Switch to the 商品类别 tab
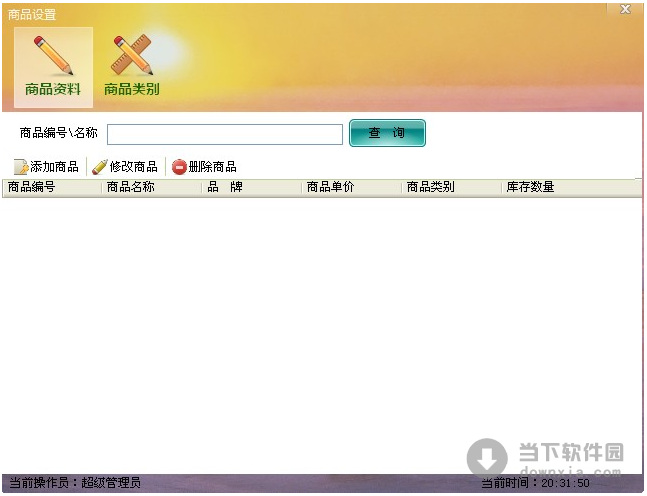 coord(132,67)
